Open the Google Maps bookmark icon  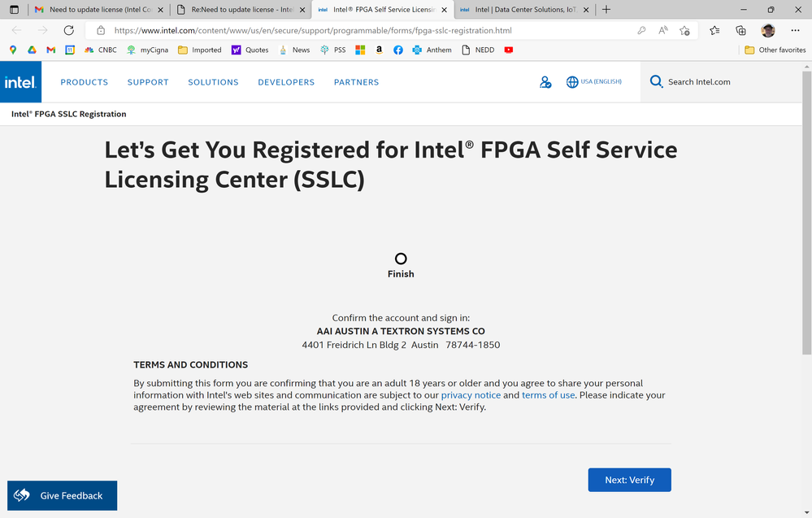click(13, 50)
